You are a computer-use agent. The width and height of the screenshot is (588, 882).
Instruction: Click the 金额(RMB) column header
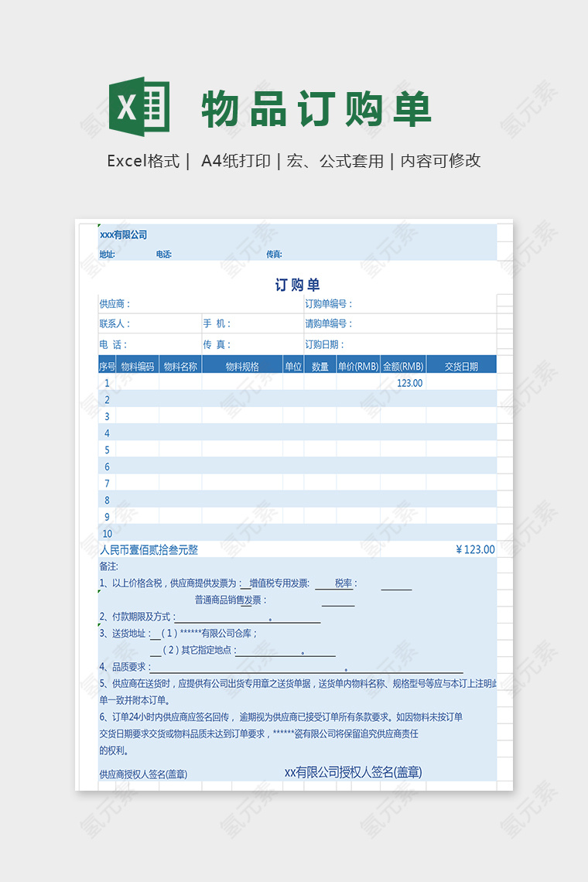coord(403,366)
